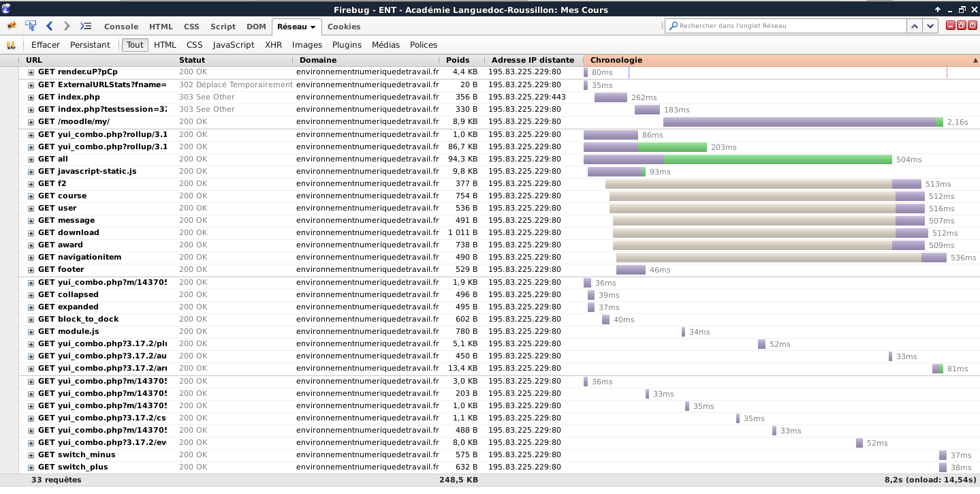The image size is (980, 494).
Task: Filter requests by CSS type
Action: click(195, 45)
